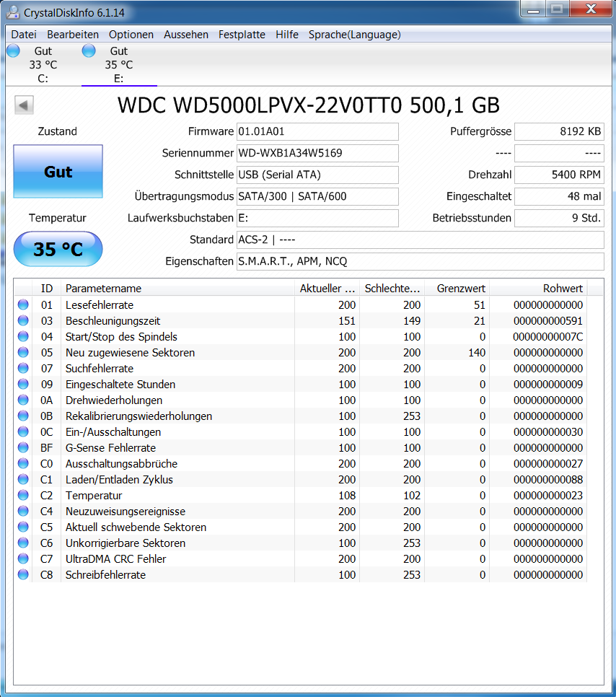Image resolution: width=616 pixels, height=697 pixels.
Task: Switch to the E: drive tab
Action: (x=119, y=64)
